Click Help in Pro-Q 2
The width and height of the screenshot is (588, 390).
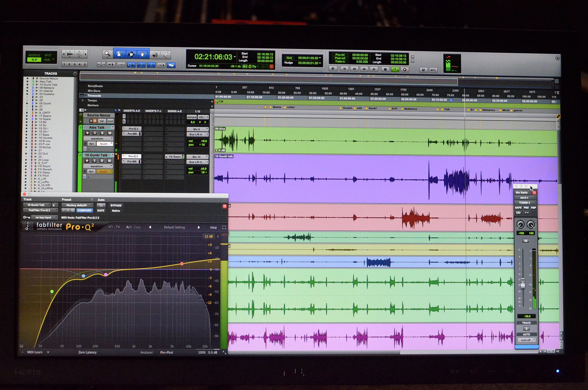pyautogui.click(x=213, y=227)
